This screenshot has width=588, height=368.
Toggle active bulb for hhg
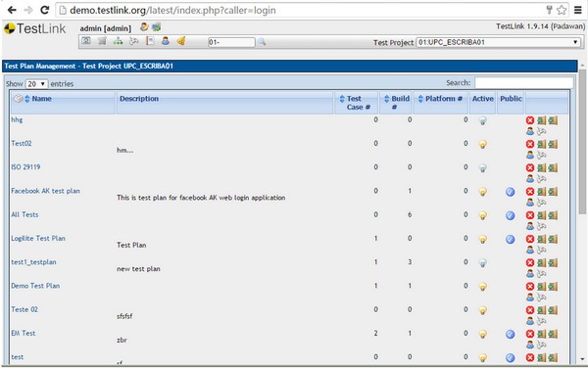482,121
